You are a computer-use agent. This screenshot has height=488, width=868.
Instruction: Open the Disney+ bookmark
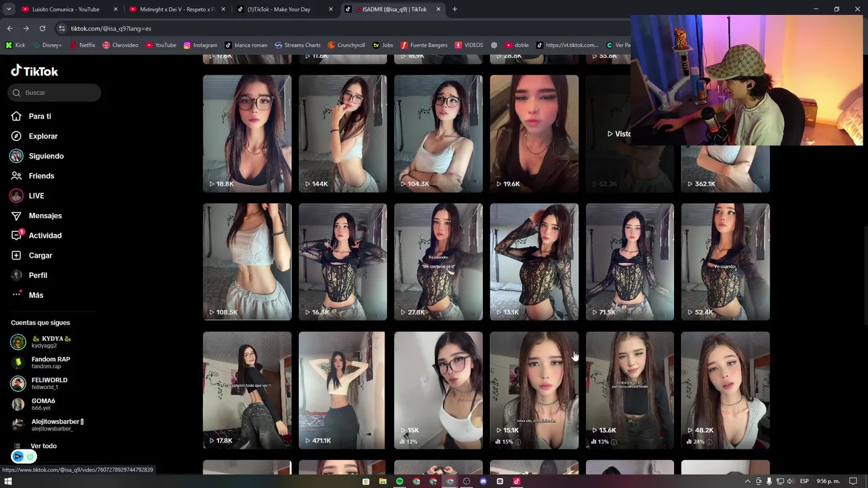47,45
